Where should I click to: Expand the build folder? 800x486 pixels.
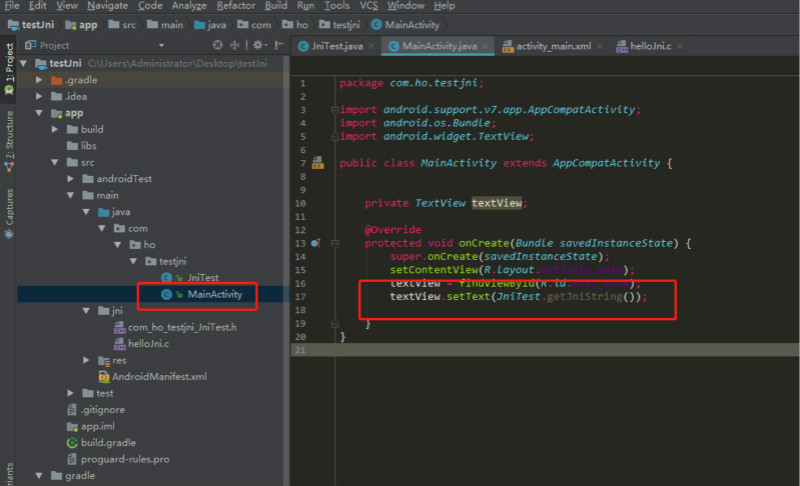55,130
